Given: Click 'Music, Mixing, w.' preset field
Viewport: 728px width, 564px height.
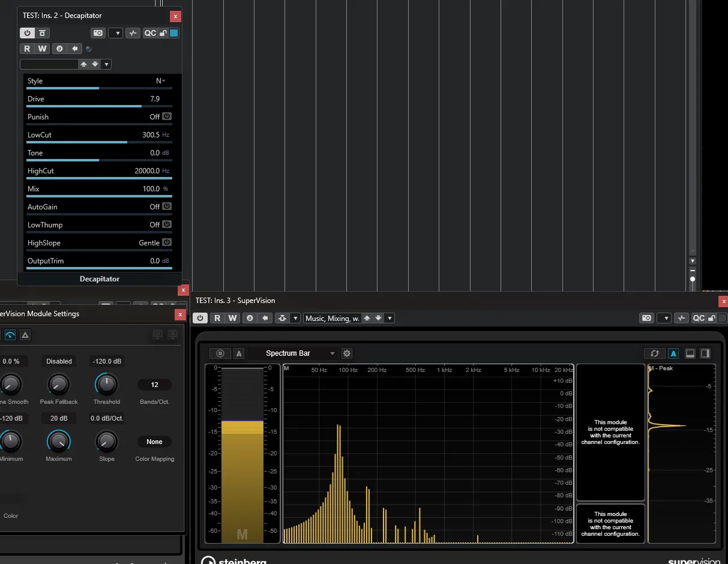Looking at the screenshot, I should click(x=332, y=318).
